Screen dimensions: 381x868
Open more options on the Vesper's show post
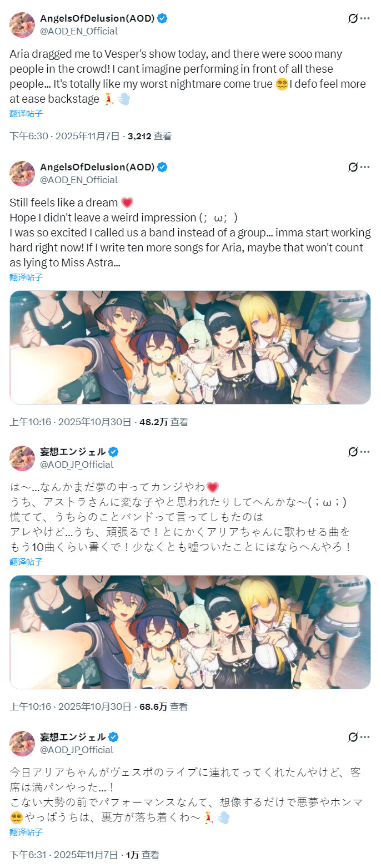365,18
